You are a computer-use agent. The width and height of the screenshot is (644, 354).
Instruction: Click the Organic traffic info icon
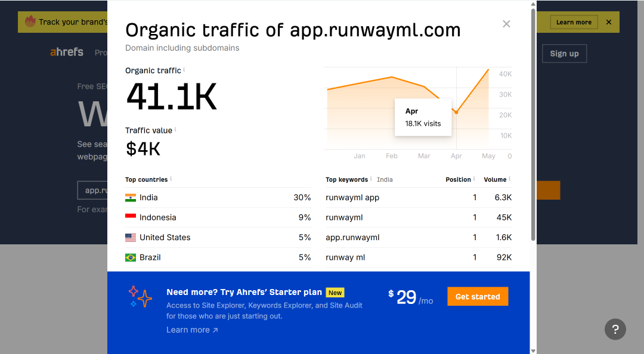pyautogui.click(x=184, y=69)
